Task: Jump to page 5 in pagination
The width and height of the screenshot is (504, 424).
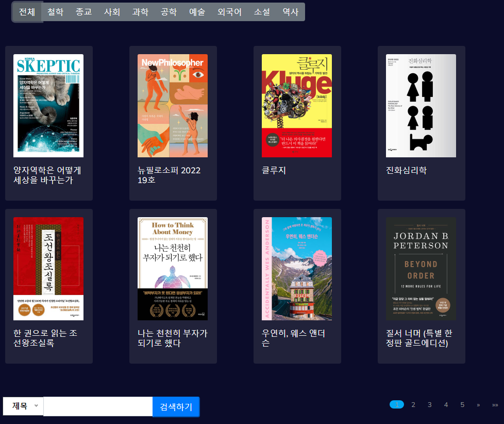Action: pos(462,405)
